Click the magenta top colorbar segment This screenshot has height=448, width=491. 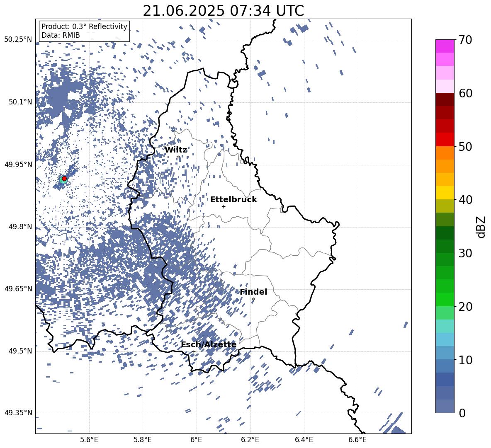pyautogui.click(x=445, y=46)
